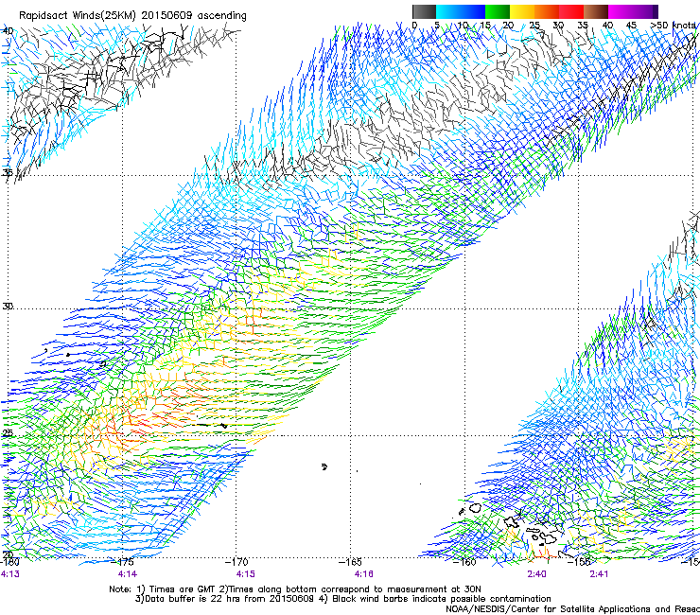Click the '-175' longitude label
700x615 pixels.
coord(123,562)
